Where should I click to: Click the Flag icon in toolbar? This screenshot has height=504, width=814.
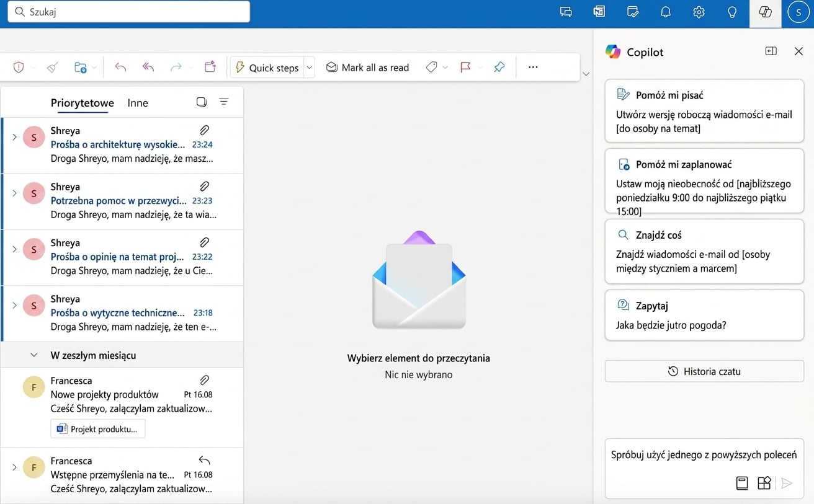[465, 68]
